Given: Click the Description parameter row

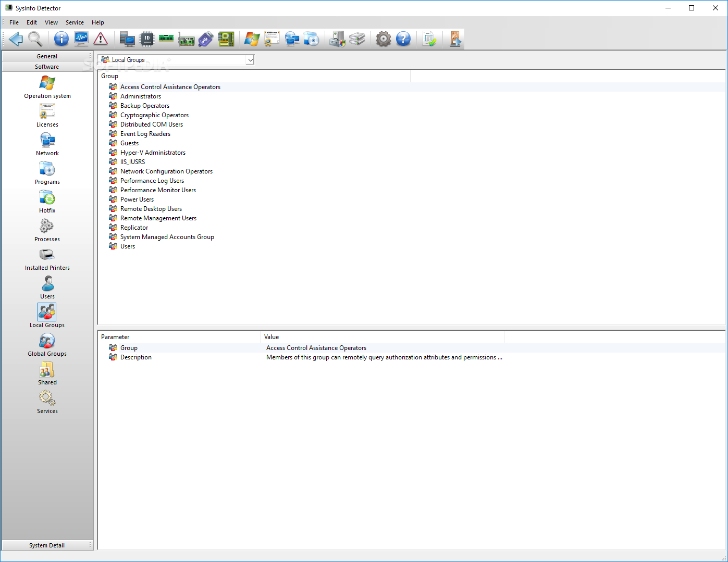Looking at the screenshot, I should 412,357.
